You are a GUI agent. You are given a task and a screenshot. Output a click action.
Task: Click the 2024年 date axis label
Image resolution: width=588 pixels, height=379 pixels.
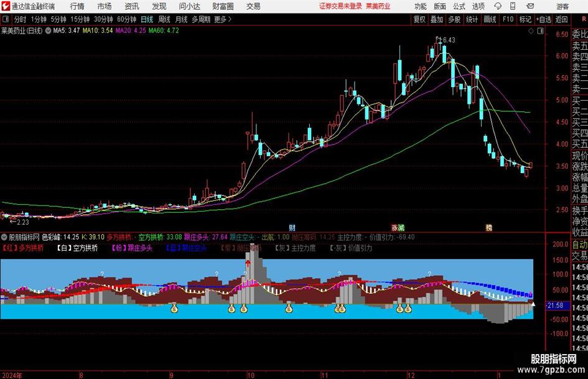(12, 375)
